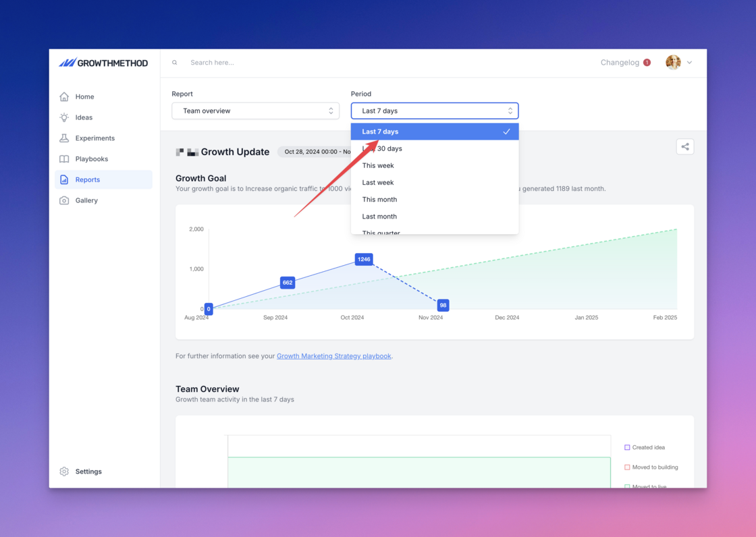Click the 1246 data point on chart
This screenshot has width=756, height=537.
click(x=364, y=259)
